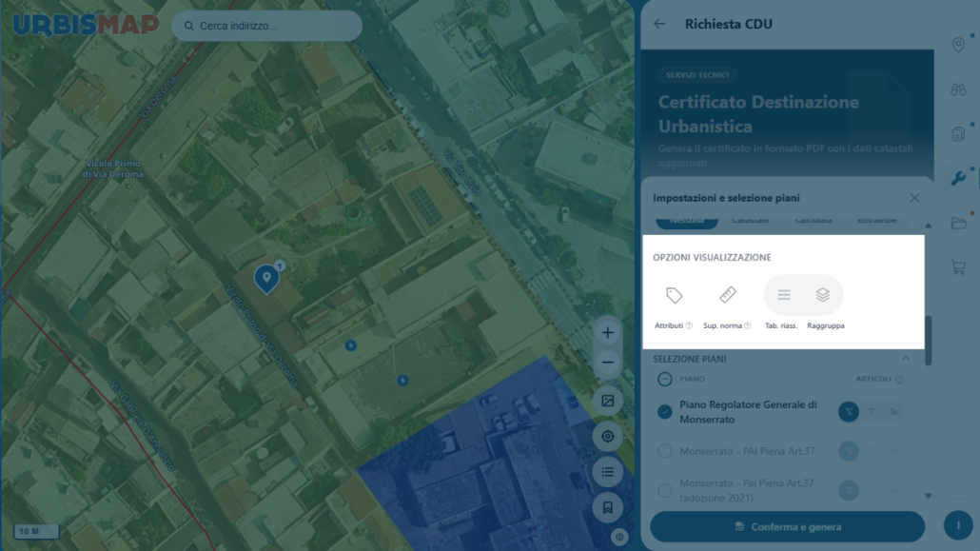Click the settings panel scrollbar thumb

[x=928, y=341]
